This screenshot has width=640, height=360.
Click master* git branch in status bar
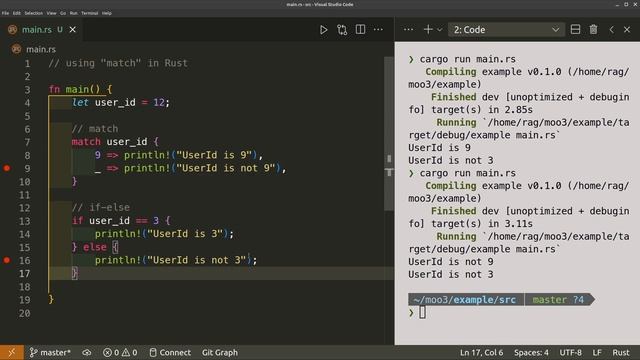click(50, 352)
